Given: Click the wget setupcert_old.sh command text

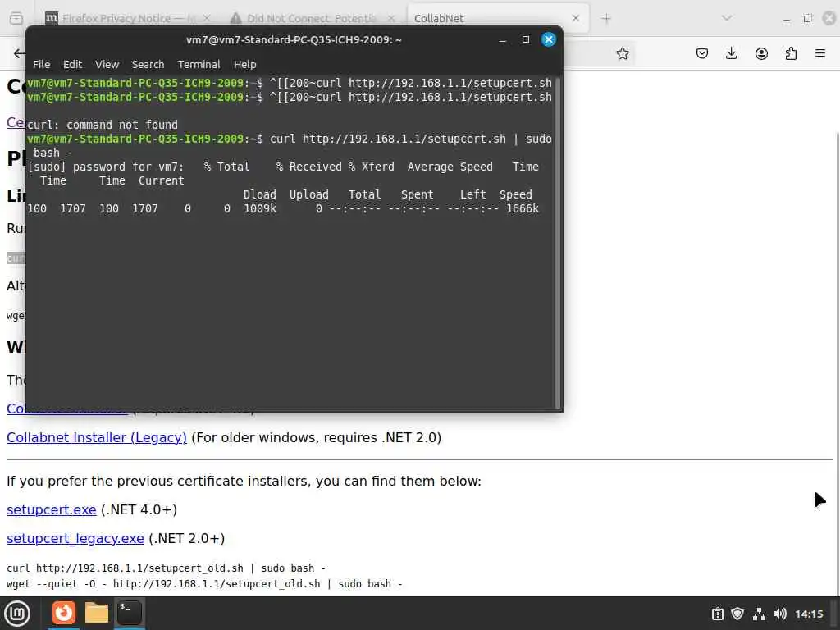Looking at the screenshot, I should (204, 584).
